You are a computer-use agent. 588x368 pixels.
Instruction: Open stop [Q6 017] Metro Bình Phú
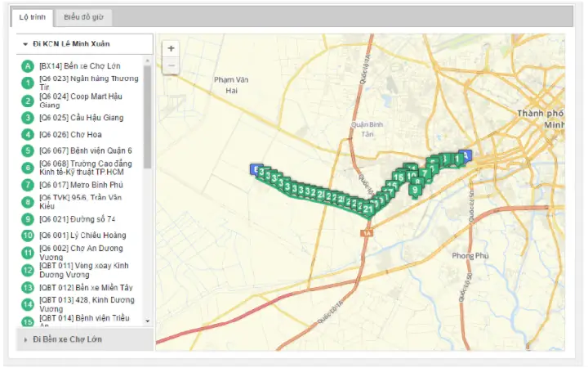point(81,185)
